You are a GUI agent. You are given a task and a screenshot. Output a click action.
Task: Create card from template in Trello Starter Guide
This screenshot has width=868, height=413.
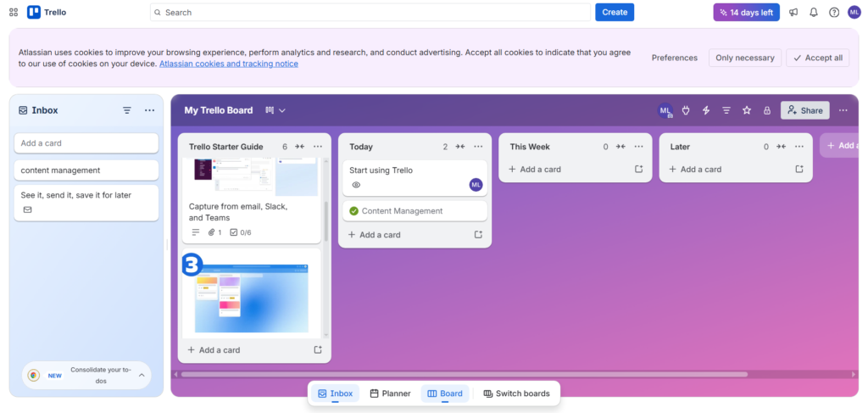click(318, 350)
